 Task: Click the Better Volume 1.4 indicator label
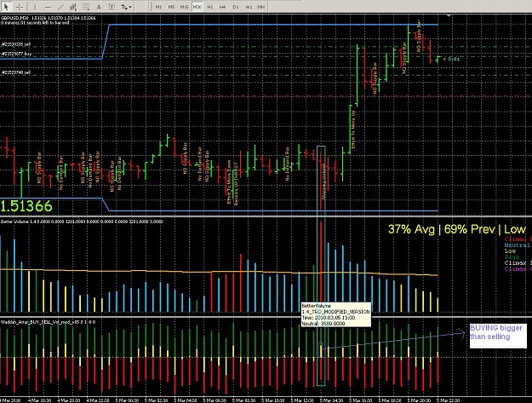coord(82,222)
